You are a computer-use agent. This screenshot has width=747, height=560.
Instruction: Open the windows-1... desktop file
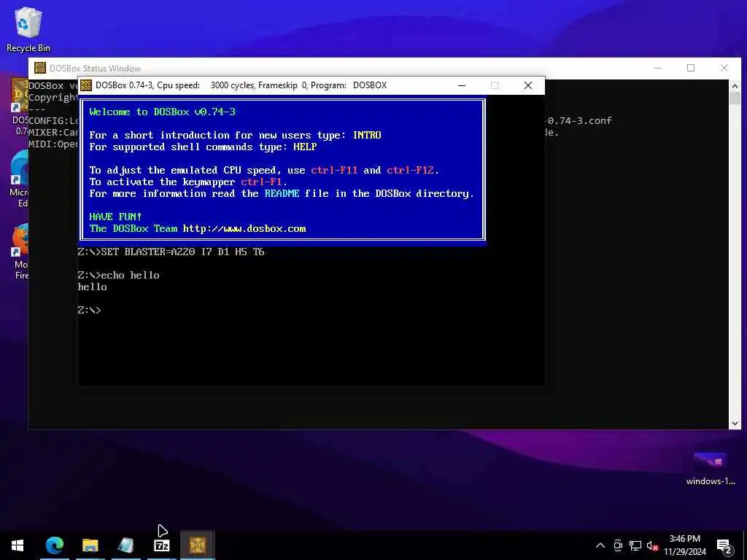point(711,468)
